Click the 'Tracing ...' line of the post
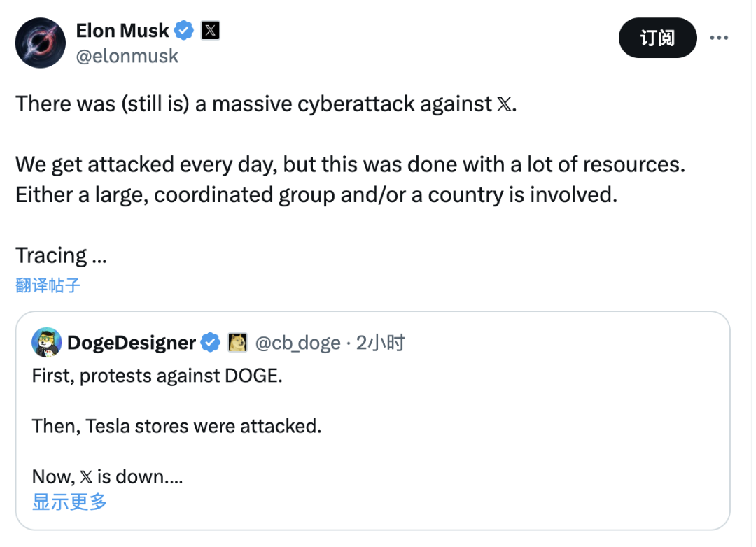The width and height of the screenshot is (756, 547). (x=61, y=255)
